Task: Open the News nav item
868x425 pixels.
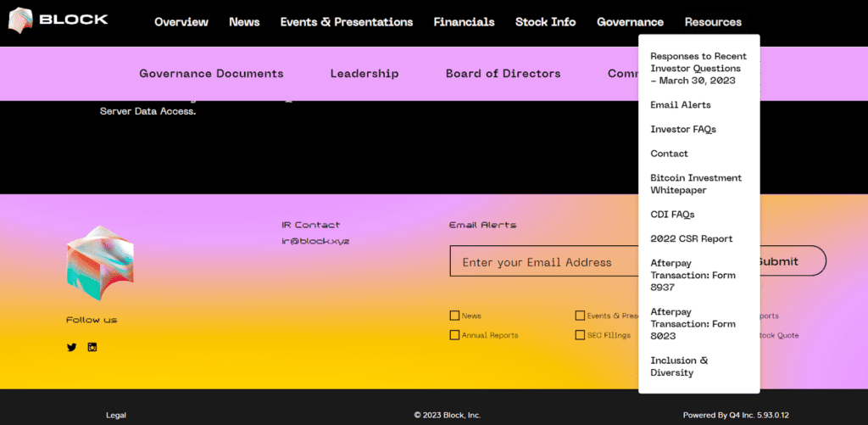Action: click(244, 22)
